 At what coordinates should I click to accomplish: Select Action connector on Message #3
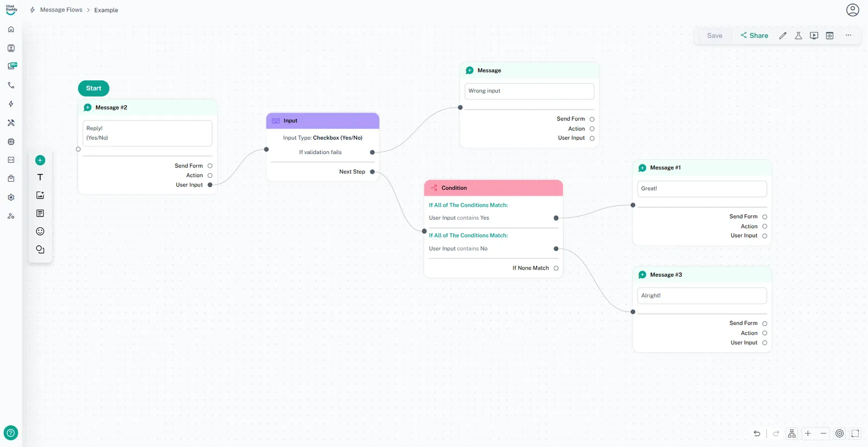tap(764, 333)
